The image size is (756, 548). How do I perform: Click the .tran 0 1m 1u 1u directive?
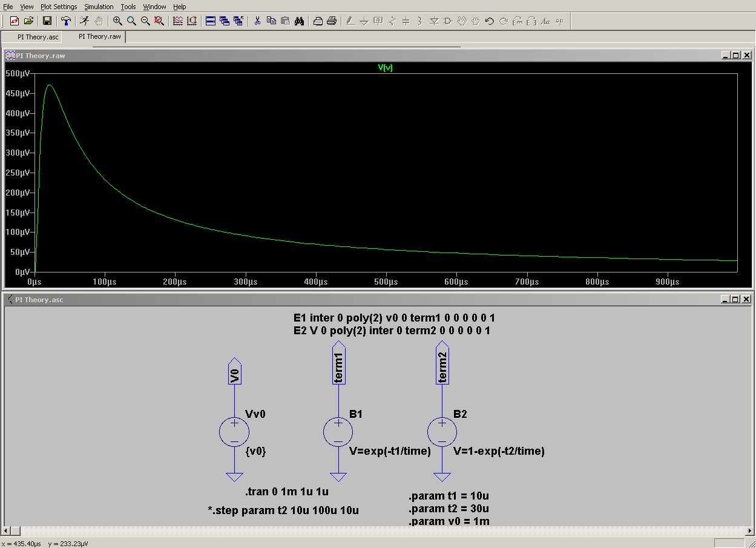click(286, 492)
